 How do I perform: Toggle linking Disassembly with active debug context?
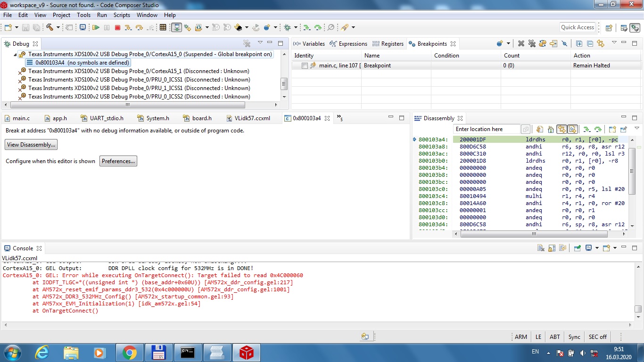click(x=561, y=129)
